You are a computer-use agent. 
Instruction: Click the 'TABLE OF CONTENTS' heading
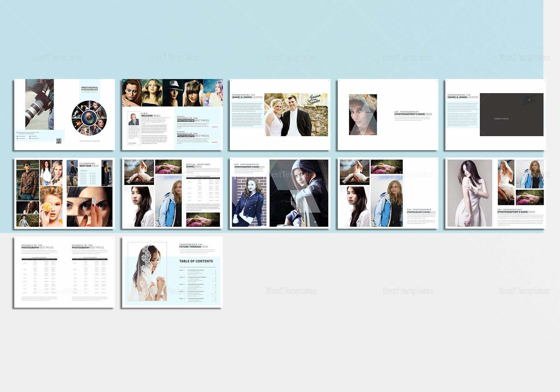coord(196,261)
